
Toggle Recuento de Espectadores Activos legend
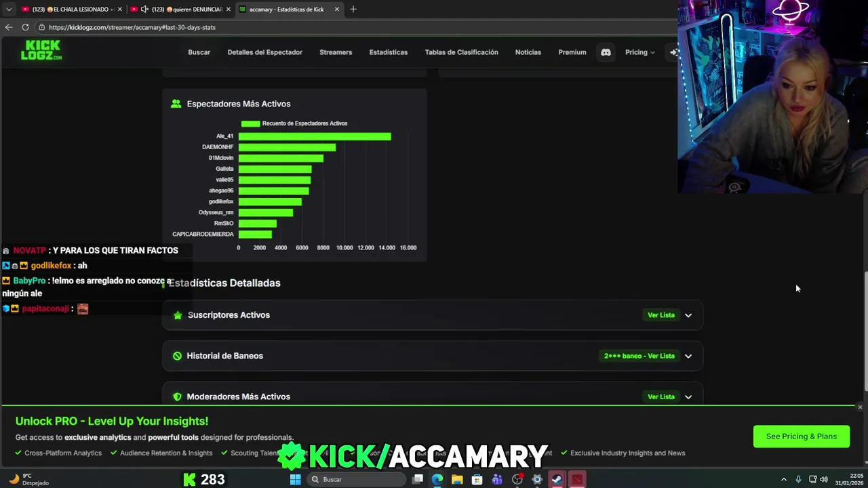[294, 123]
